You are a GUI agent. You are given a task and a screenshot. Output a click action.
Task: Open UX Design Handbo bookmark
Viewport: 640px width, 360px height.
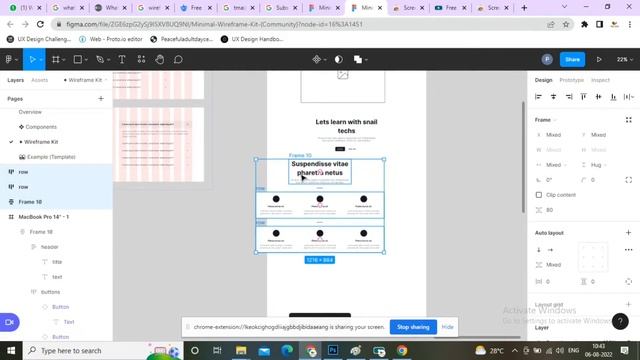pyautogui.click(x=252, y=39)
